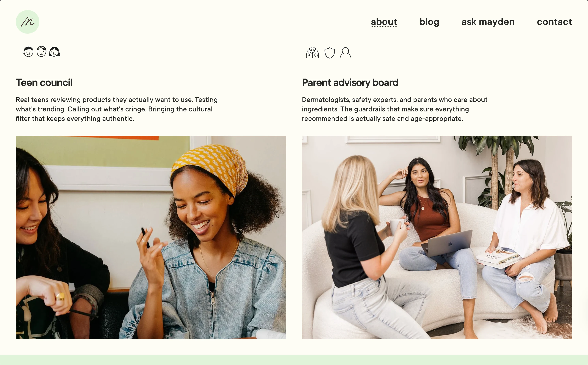
Task: Open the about page in navigation
Action: [x=384, y=22]
